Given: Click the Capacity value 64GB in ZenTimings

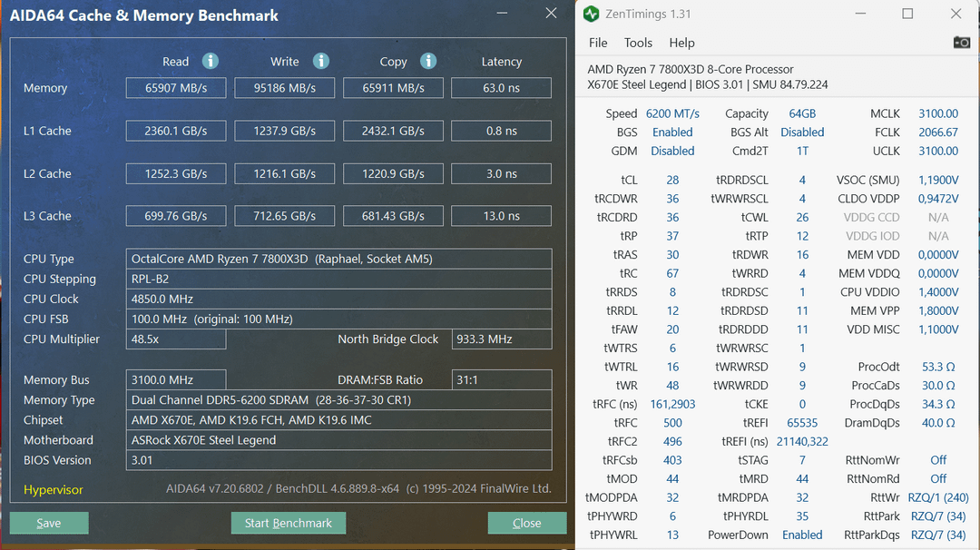Looking at the screenshot, I should [x=802, y=113].
